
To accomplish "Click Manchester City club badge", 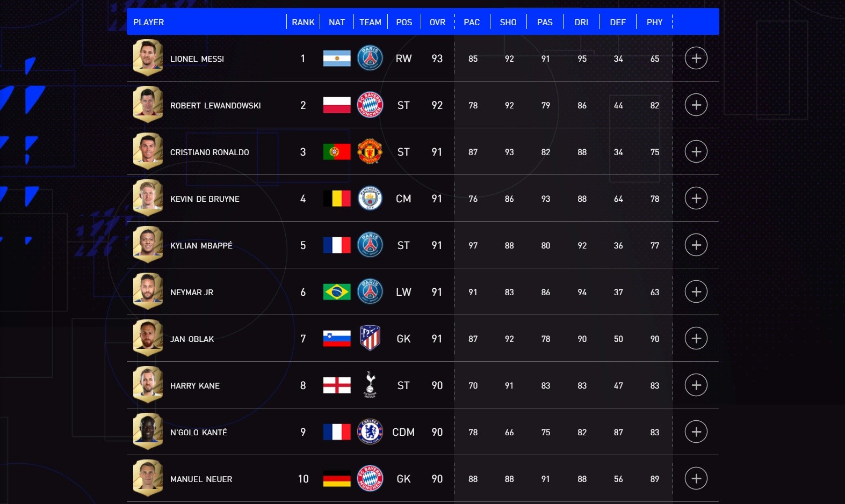I will tap(370, 198).
